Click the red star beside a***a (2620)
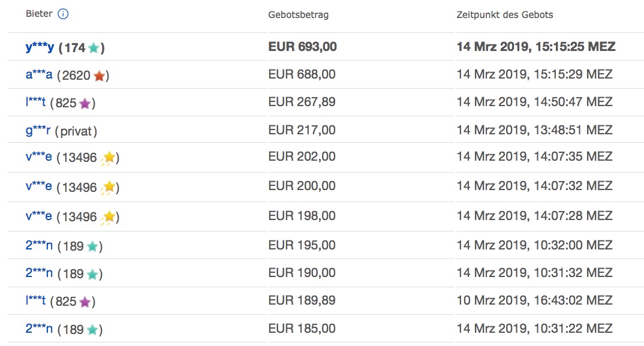 pyautogui.click(x=99, y=76)
